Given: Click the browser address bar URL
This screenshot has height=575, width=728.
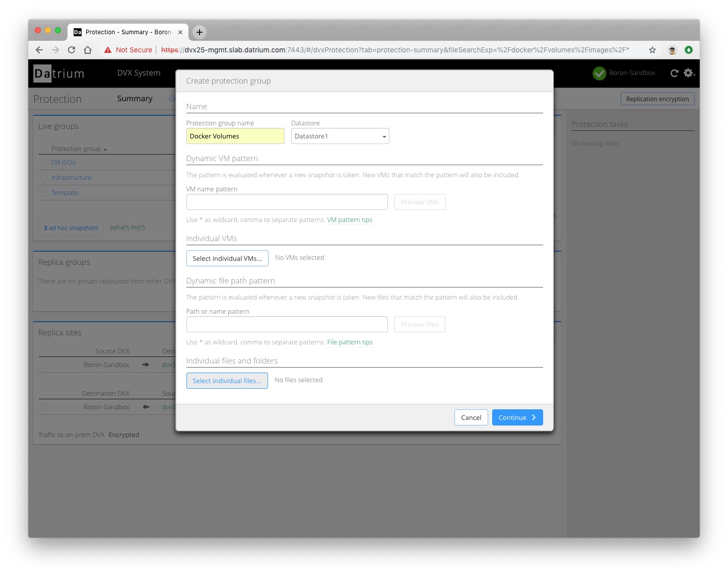Looking at the screenshot, I should pos(395,50).
